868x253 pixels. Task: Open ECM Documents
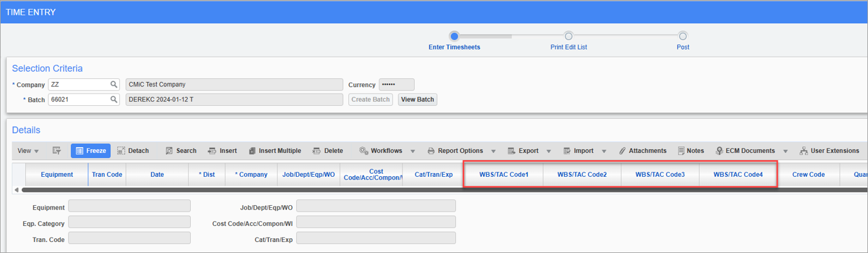[x=745, y=151]
